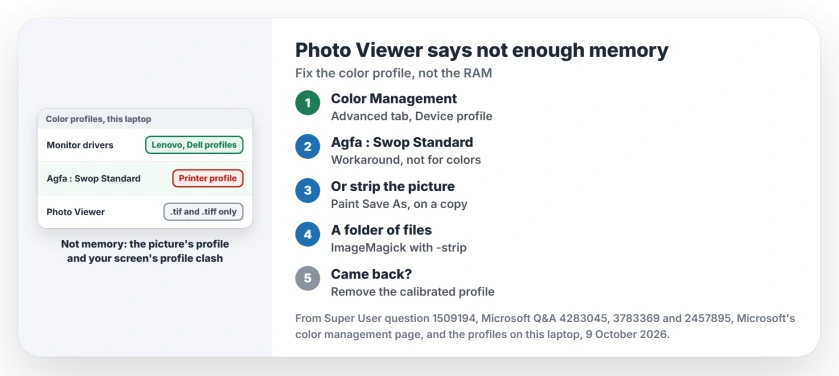839x376 pixels.
Task: Click the blue step 2 circle
Action: [308, 147]
